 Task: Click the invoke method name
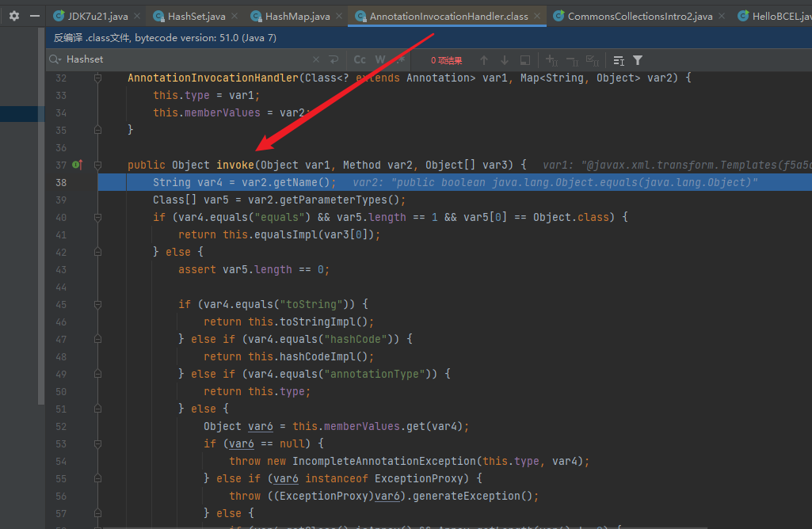click(x=235, y=165)
